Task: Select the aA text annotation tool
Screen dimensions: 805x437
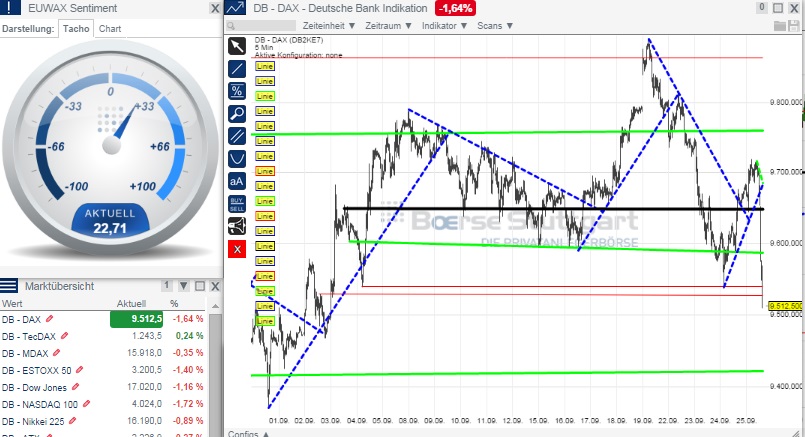Action: (237, 181)
